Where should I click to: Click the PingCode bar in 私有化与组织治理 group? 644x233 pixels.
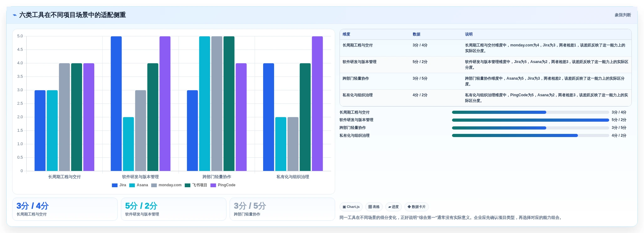tap(317, 104)
